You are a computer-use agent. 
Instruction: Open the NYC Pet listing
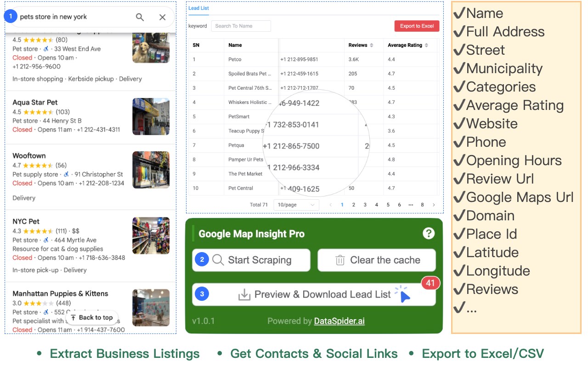(26, 221)
